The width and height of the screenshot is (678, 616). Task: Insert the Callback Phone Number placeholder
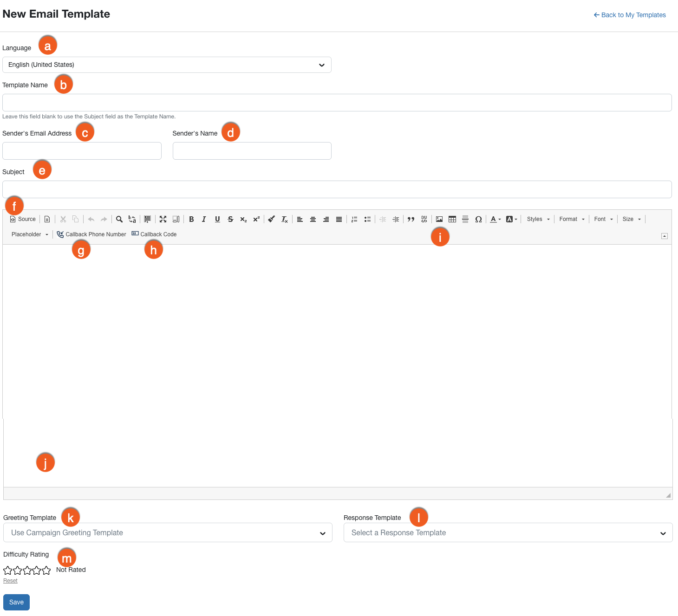click(91, 234)
